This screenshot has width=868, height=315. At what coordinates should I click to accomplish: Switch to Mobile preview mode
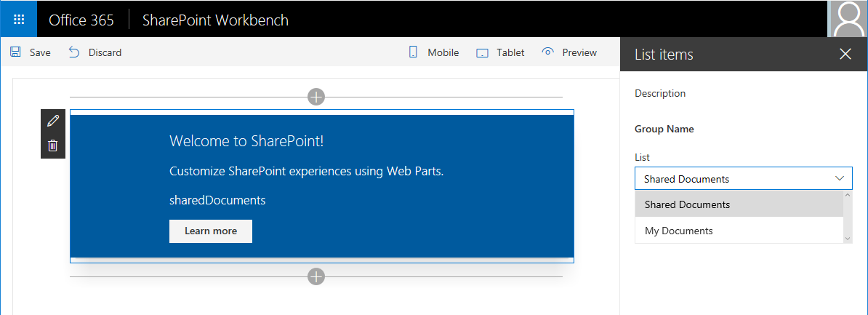pyautogui.click(x=434, y=52)
